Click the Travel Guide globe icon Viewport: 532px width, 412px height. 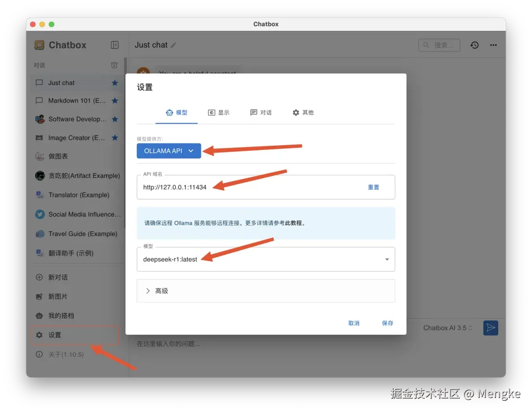tap(40, 234)
